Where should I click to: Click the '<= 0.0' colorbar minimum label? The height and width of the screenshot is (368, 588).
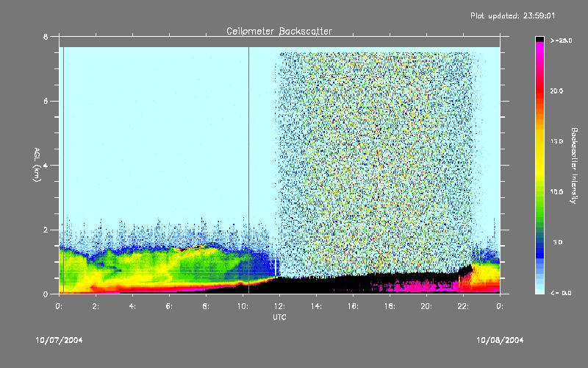click(x=561, y=293)
